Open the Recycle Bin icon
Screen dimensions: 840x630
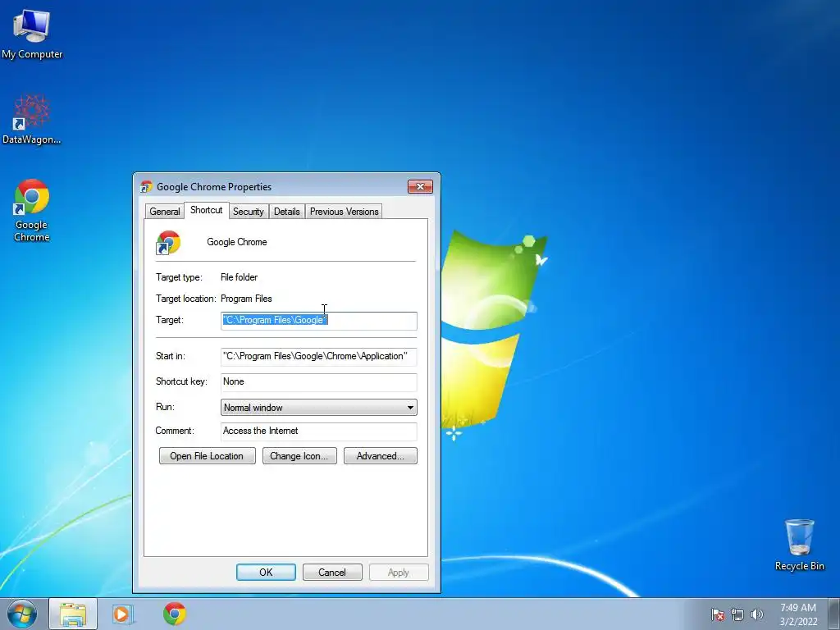799,545
